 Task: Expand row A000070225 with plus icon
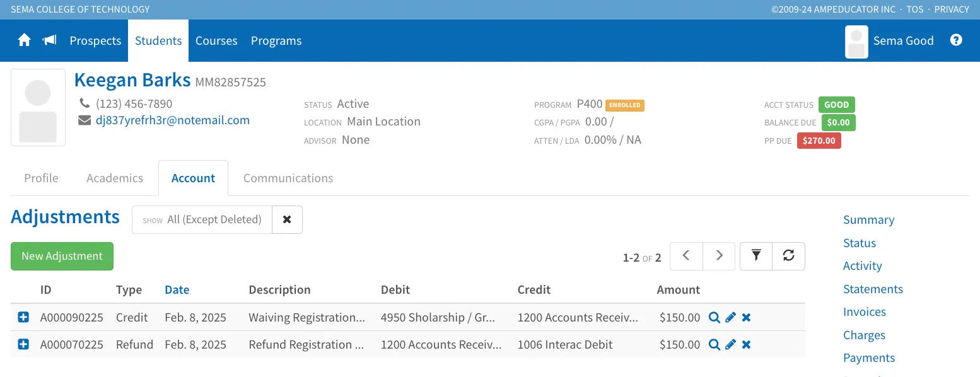(23, 345)
